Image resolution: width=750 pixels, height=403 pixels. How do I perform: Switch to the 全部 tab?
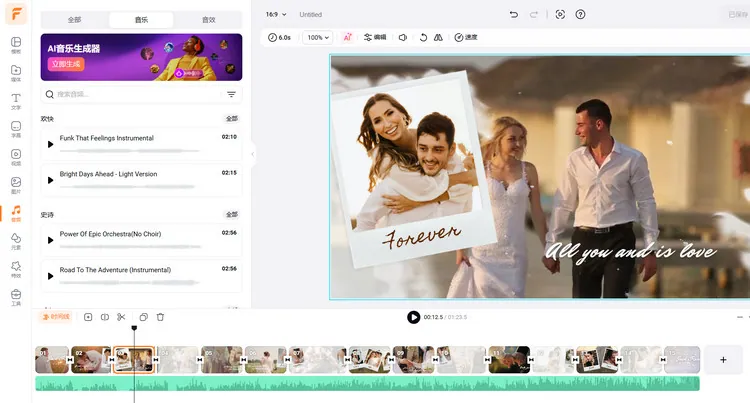(x=75, y=20)
